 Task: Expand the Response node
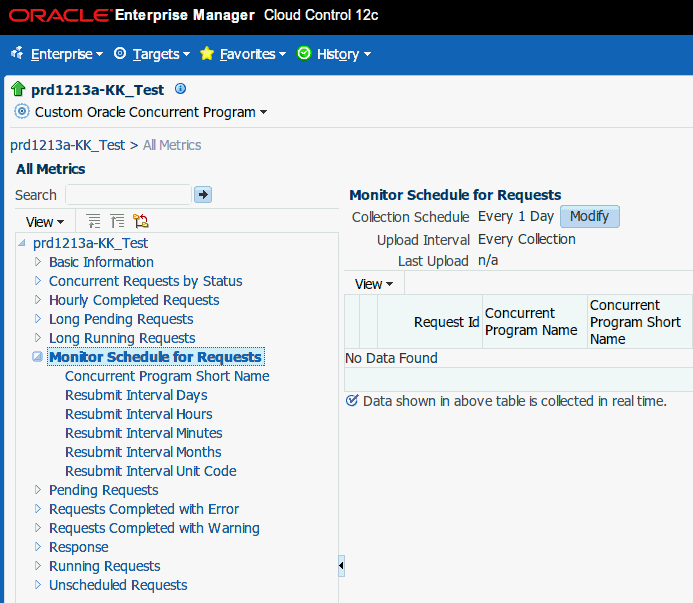[38, 546]
